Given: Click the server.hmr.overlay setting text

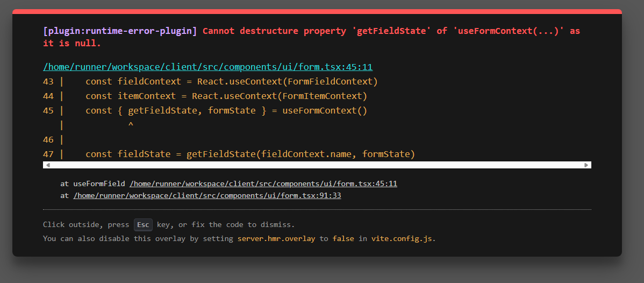Looking at the screenshot, I should (276, 238).
